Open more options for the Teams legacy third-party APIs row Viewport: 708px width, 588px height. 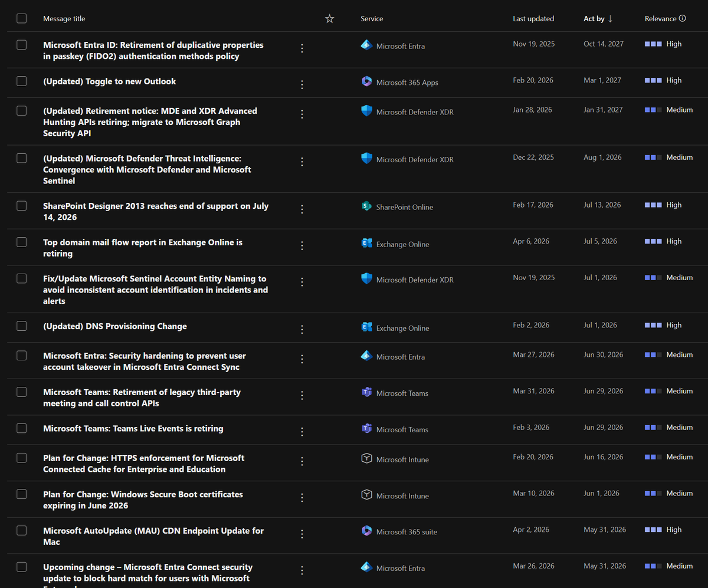coord(302,396)
